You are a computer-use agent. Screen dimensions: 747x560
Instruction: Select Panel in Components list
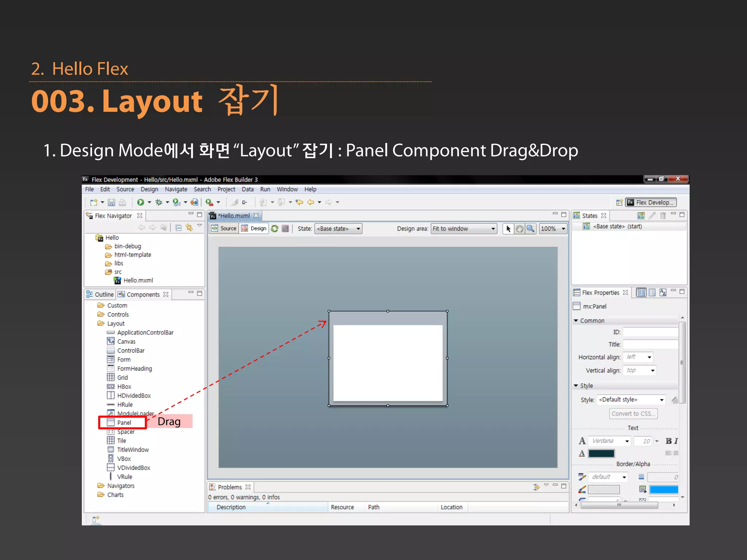[x=124, y=423]
